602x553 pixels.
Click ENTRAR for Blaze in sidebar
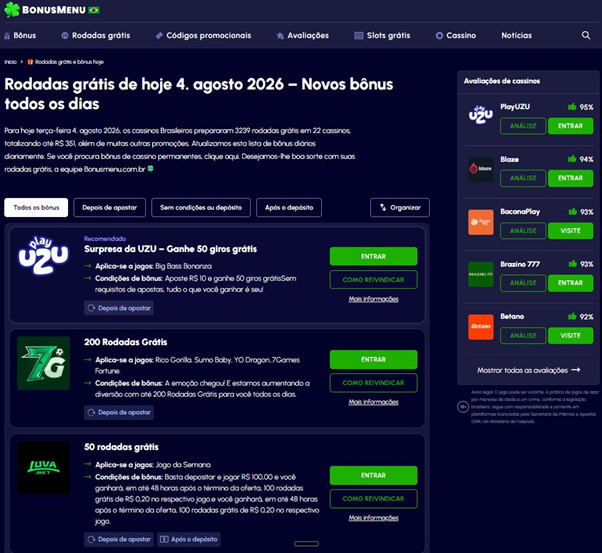tap(570, 178)
